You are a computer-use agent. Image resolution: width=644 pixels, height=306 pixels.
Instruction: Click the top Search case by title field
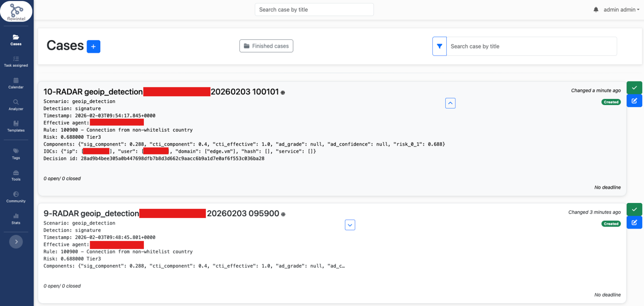[x=314, y=10]
